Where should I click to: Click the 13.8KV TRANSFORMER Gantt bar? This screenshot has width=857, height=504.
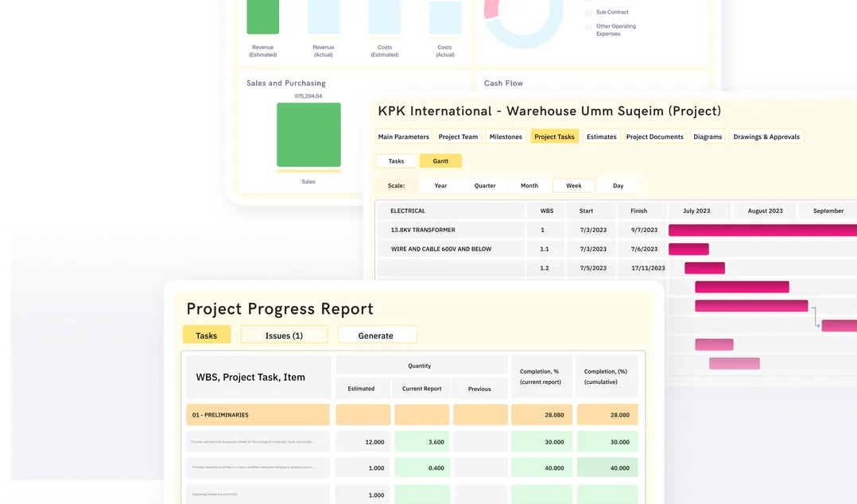tap(762, 230)
